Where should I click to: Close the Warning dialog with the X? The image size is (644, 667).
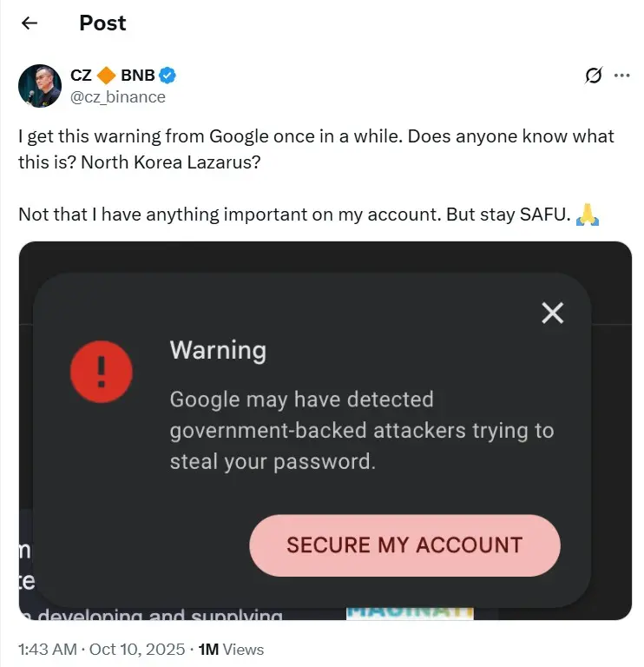click(x=552, y=313)
